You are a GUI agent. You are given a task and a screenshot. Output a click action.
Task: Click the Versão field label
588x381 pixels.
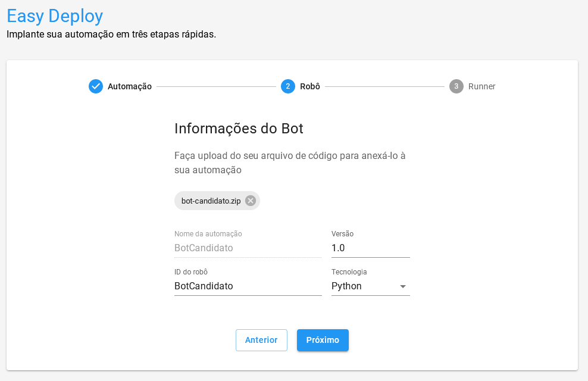342,234
